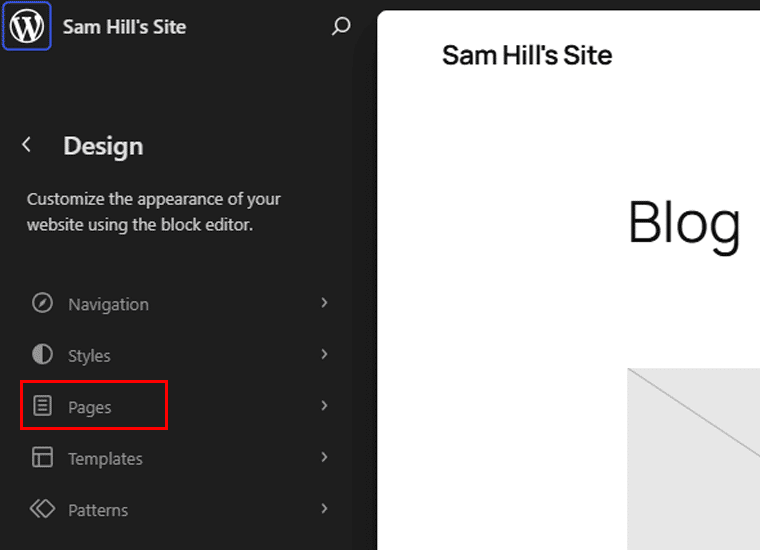Click the Templates layout icon
The height and width of the screenshot is (550, 760).
pyautogui.click(x=42, y=458)
